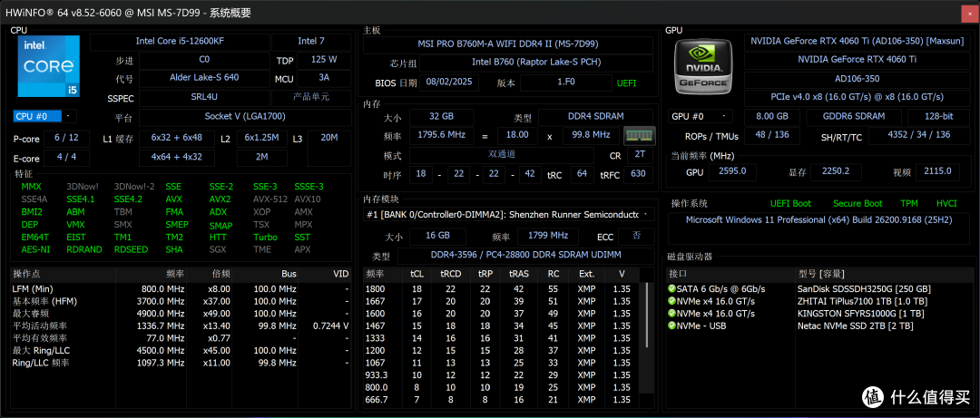Click the 4900.0 MHz max turbo frequency
This screenshot has height=418, width=980.
(x=161, y=314)
